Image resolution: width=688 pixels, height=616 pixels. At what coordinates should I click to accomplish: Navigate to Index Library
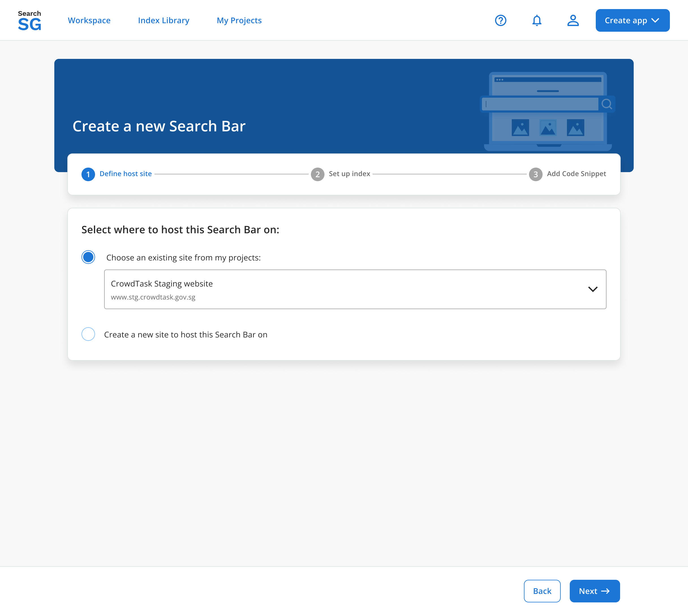pyautogui.click(x=164, y=20)
